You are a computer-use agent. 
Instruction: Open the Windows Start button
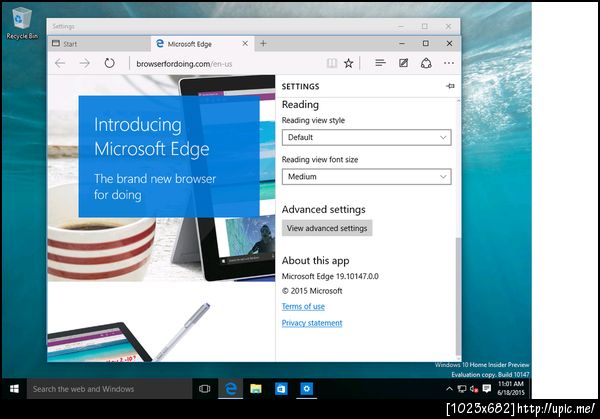[x=14, y=389]
